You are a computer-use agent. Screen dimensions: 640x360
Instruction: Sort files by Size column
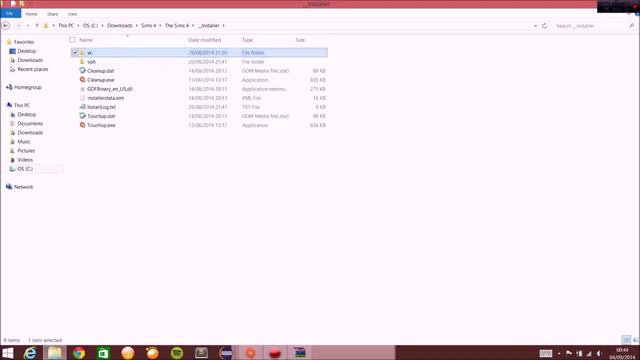tap(300, 40)
